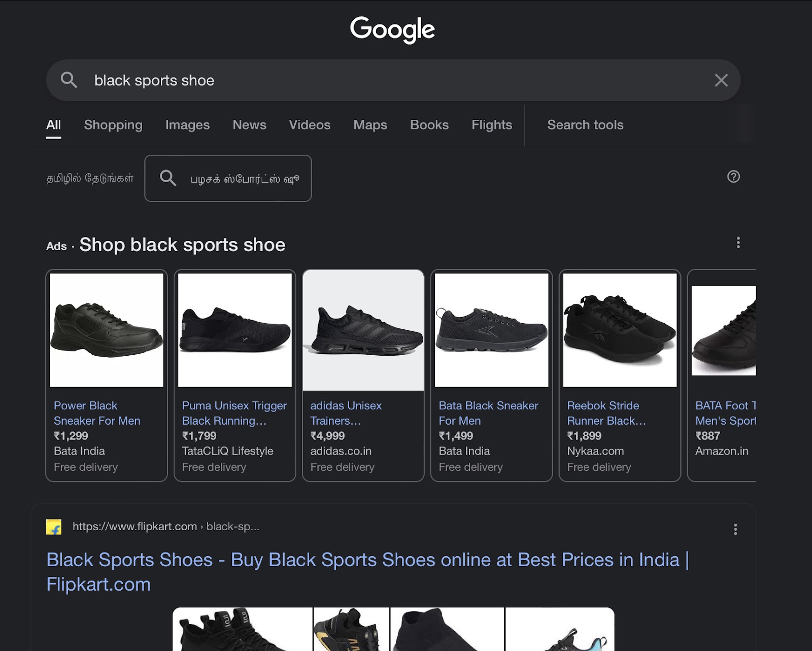Open Bata Black Sneaker For Men link
This screenshot has height=651, width=812.
tap(488, 413)
